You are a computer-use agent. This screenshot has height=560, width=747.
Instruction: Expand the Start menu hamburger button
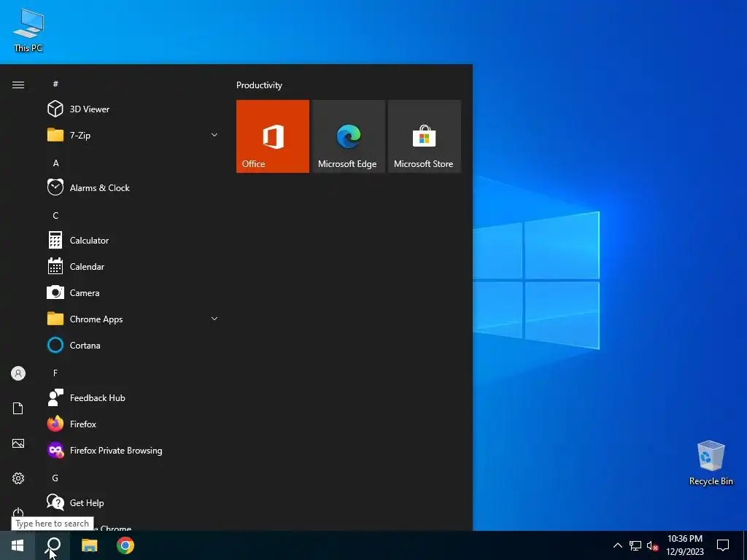pos(18,85)
